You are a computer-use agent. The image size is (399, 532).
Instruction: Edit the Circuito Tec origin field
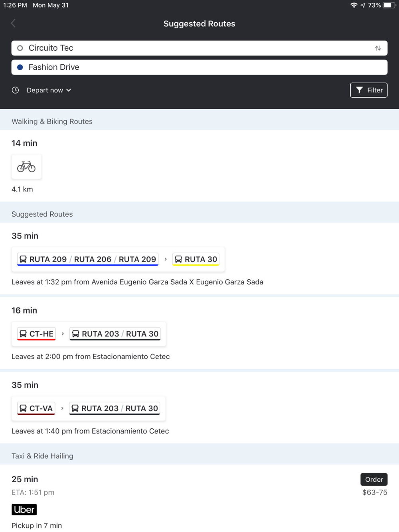[199, 48]
